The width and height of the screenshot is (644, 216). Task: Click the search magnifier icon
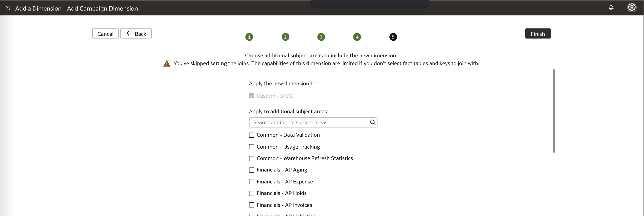[372, 122]
